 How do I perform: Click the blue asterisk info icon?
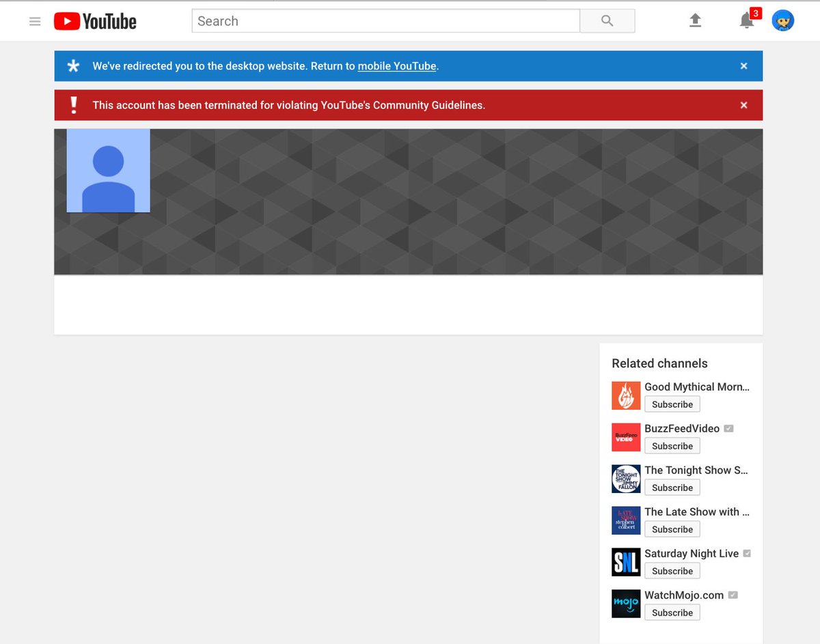(73, 66)
